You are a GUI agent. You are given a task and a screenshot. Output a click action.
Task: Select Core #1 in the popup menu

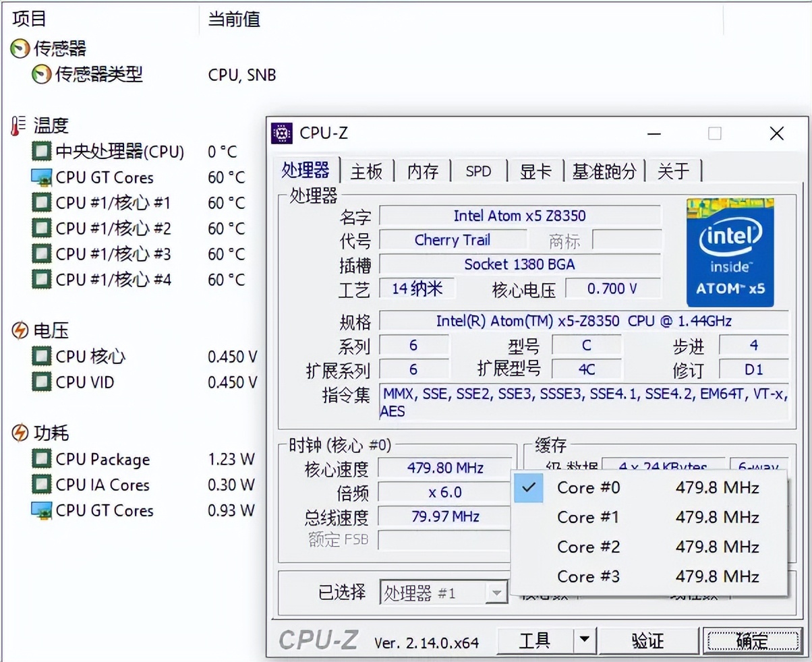point(649,517)
